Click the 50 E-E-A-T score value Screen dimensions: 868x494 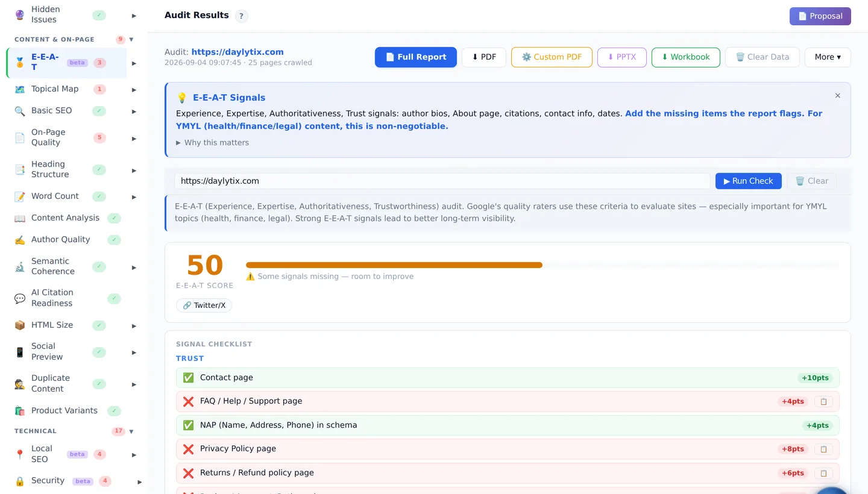click(x=205, y=265)
